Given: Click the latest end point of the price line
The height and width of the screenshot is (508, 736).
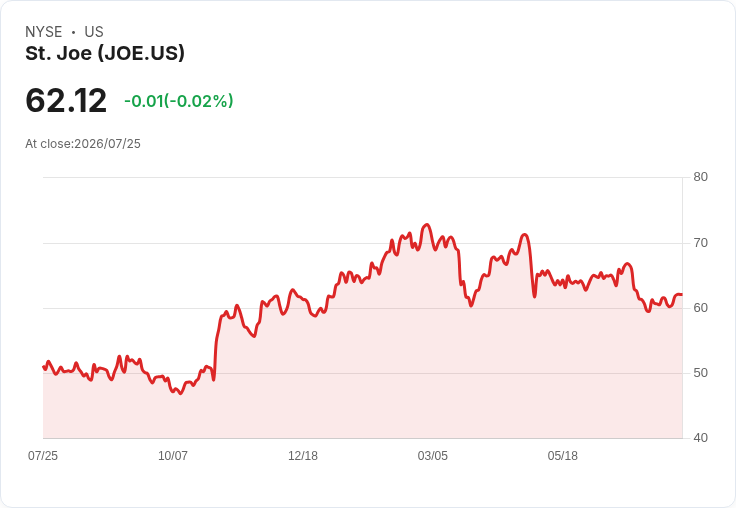Looking at the screenshot, I should [x=682, y=294].
